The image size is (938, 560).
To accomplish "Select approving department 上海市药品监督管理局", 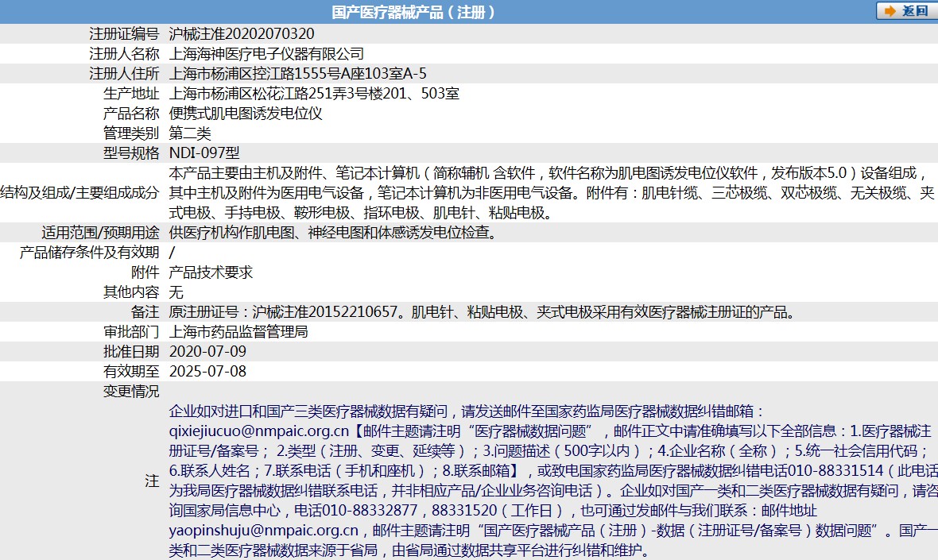I will click(238, 331).
